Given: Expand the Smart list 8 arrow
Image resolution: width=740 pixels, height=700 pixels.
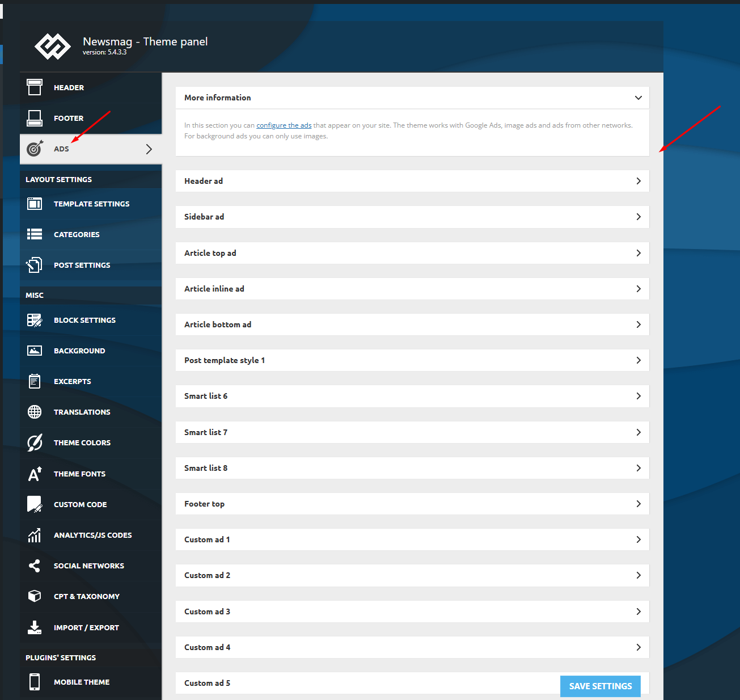Looking at the screenshot, I should pyautogui.click(x=638, y=468).
